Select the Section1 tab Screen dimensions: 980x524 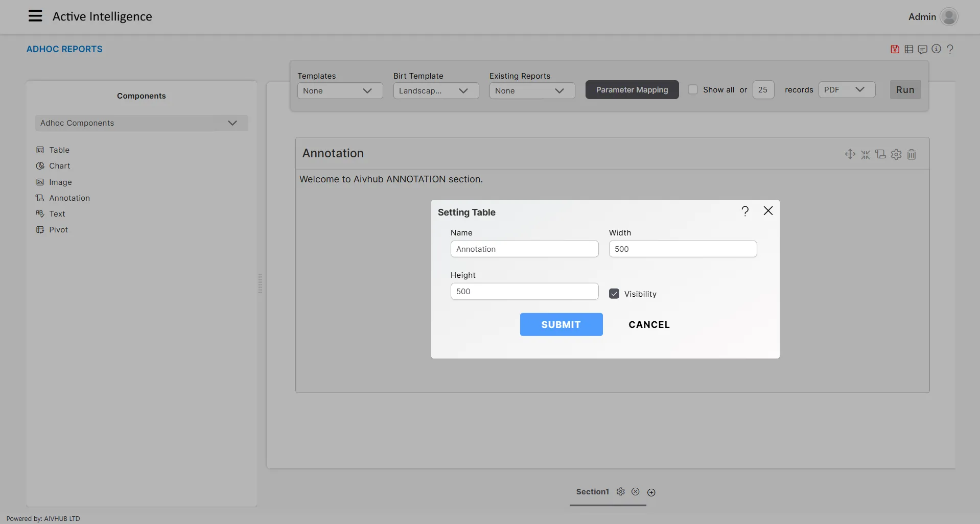coord(592,491)
